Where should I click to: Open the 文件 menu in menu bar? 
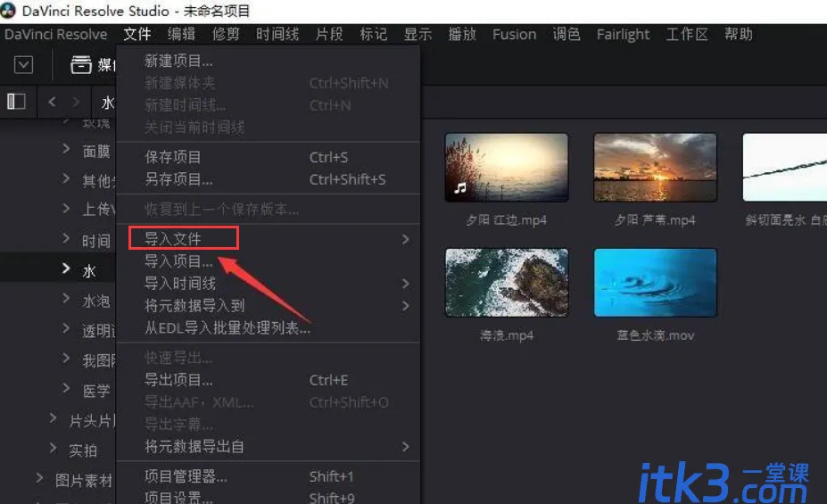pyautogui.click(x=137, y=34)
